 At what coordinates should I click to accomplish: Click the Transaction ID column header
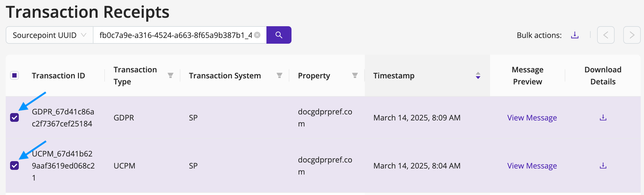[58, 76]
